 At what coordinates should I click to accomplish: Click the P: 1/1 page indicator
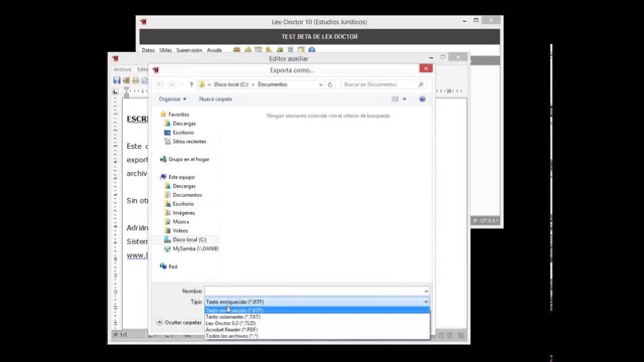coord(120,335)
